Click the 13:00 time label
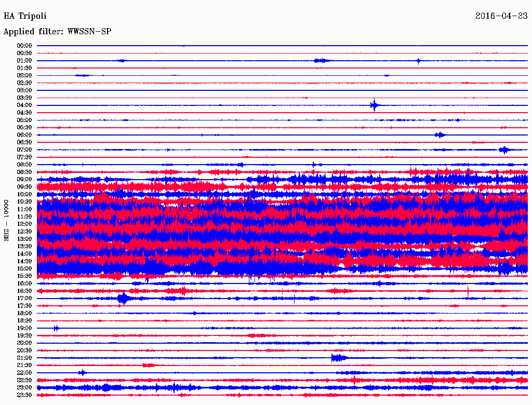Screen dimensions: 532x405 coord(24,239)
